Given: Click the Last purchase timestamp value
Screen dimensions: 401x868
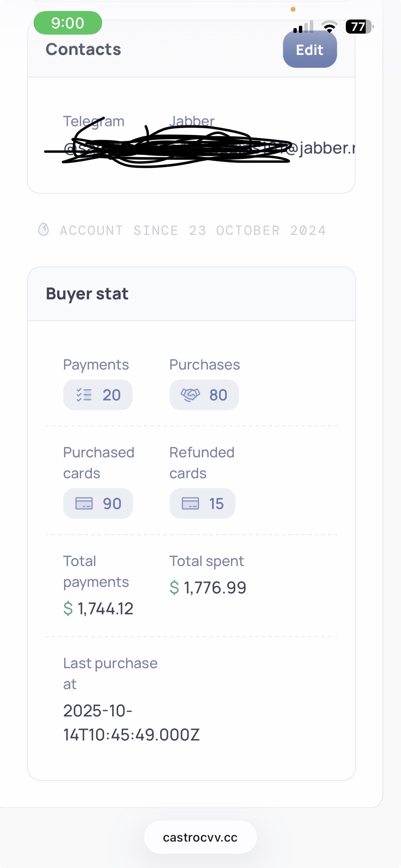Looking at the screenshot, I should tap(131, 723).
